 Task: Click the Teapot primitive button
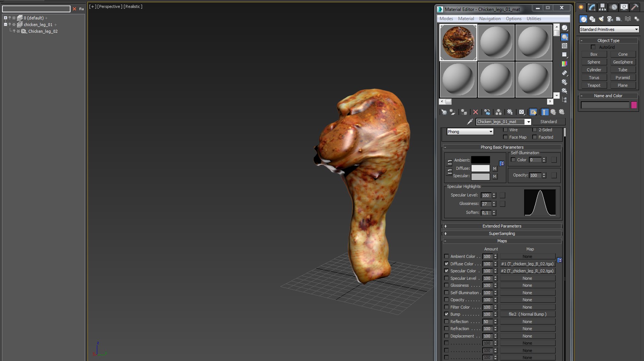pyautogui.click(x=594, y=85)
